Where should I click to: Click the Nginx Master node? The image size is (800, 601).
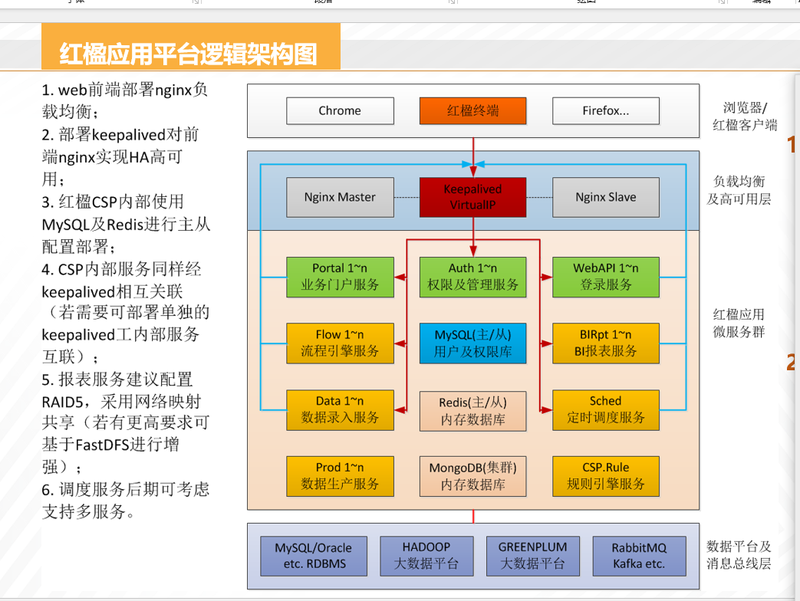click(x=340, y=197)
